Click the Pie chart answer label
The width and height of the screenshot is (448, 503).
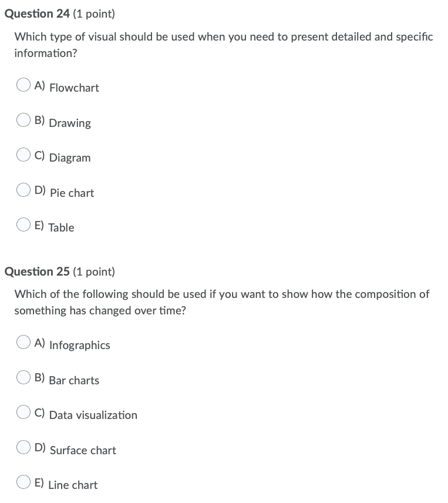point(72,193)
